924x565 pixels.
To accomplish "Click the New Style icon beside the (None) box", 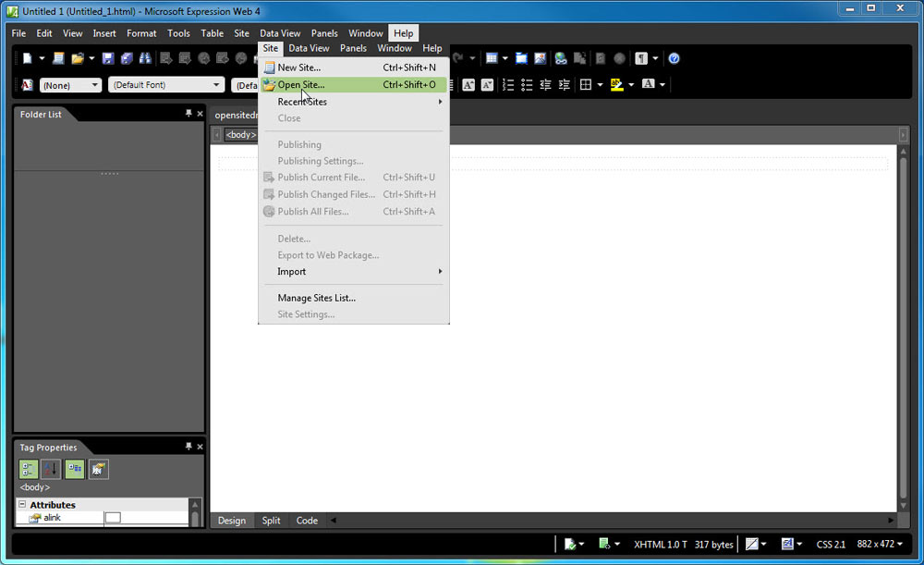I will coord(27,85).
